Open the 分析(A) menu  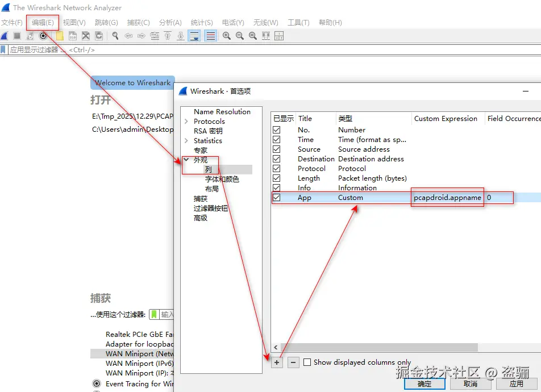point(170,22)
